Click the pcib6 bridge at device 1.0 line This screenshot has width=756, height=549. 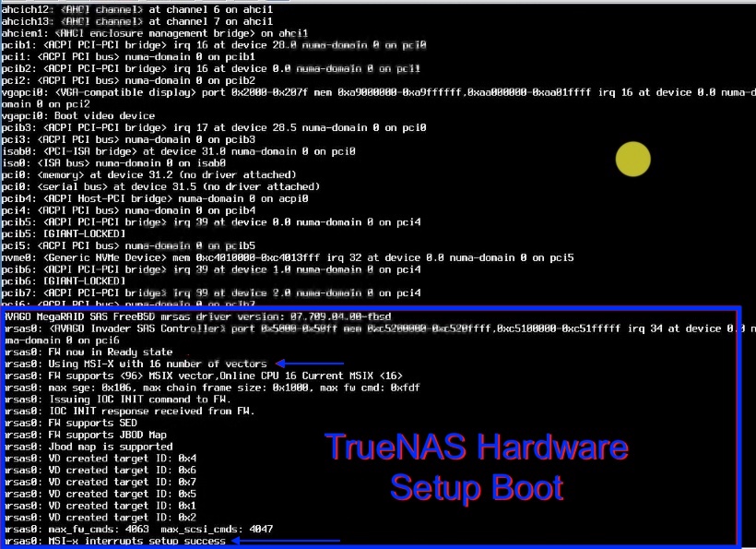click(211, 269)
